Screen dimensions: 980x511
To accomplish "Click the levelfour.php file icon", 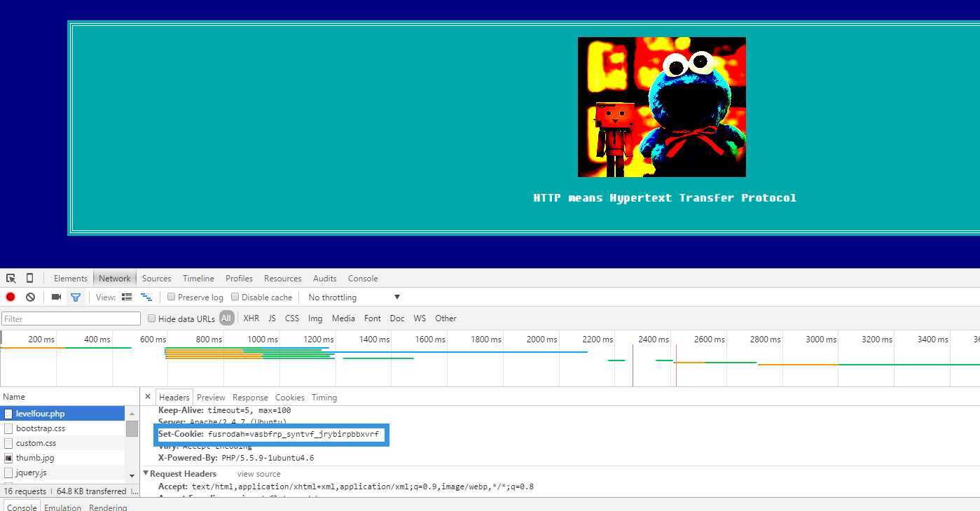I will 8,414.
